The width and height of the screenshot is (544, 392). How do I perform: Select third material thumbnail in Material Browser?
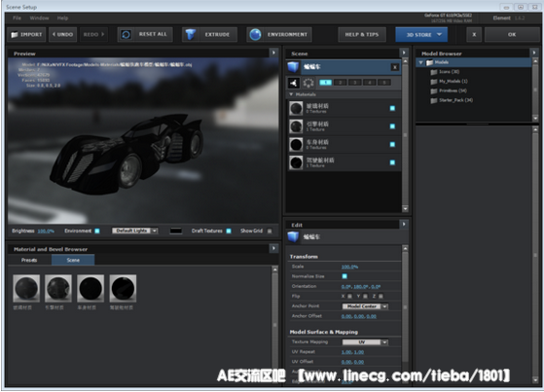(x=91, y=288)
